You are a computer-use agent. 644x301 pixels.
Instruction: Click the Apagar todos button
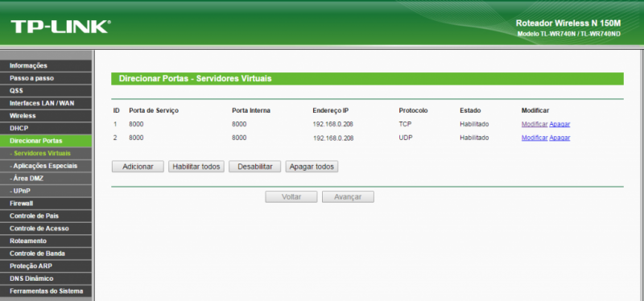(312, 167)
